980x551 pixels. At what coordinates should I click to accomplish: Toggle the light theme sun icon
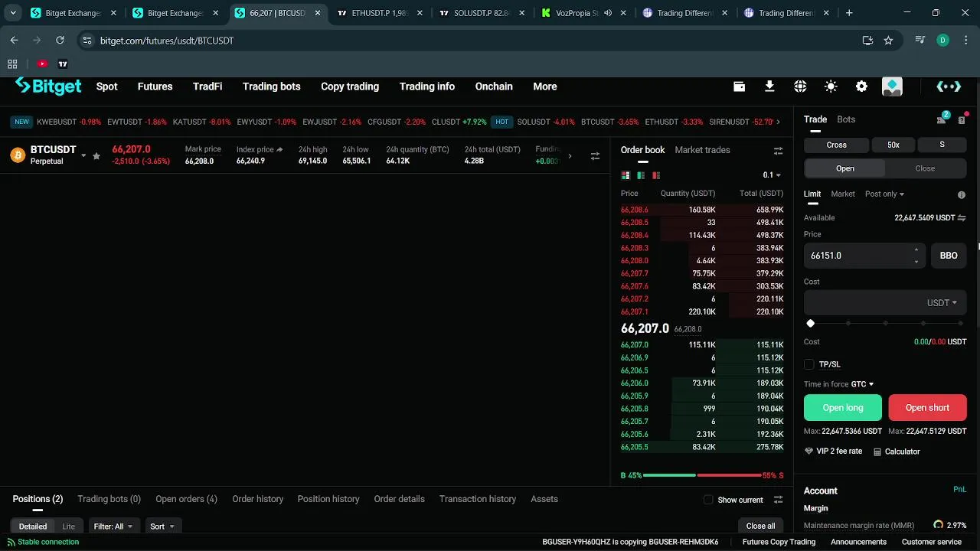[x=831, y=86]
